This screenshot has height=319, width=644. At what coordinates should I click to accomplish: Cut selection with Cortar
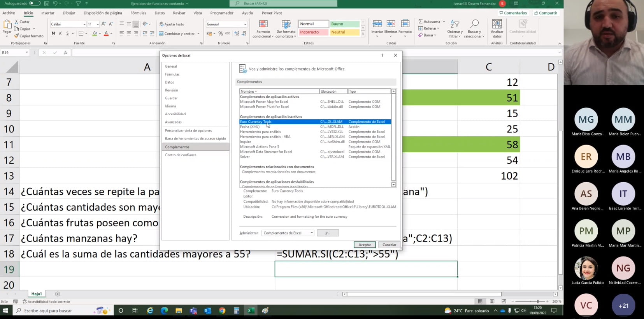(x=22, y=22)
